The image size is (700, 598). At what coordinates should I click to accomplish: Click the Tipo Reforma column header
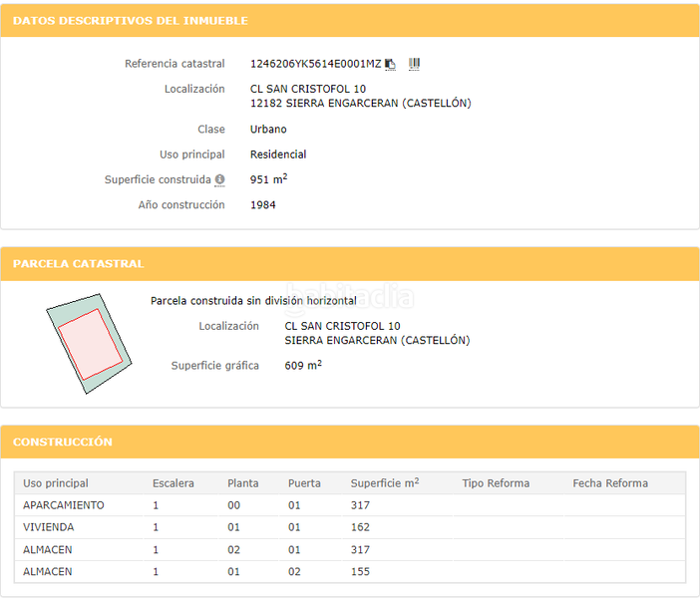(496, 483)
